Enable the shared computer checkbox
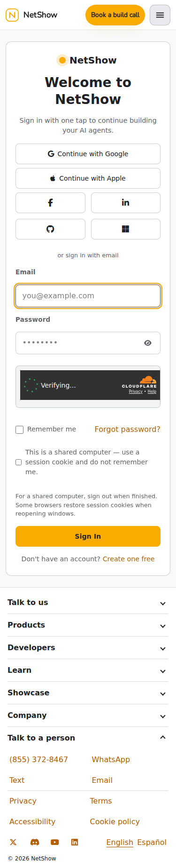 pos(19,462)
